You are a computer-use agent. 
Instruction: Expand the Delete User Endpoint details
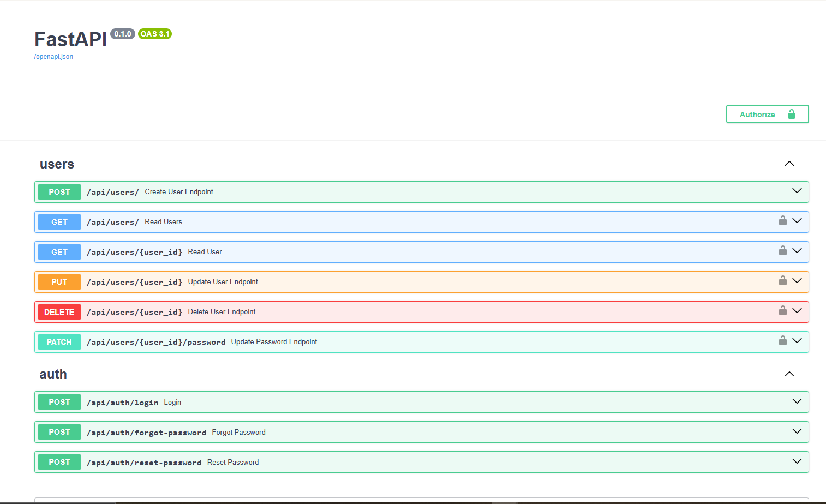797,311
